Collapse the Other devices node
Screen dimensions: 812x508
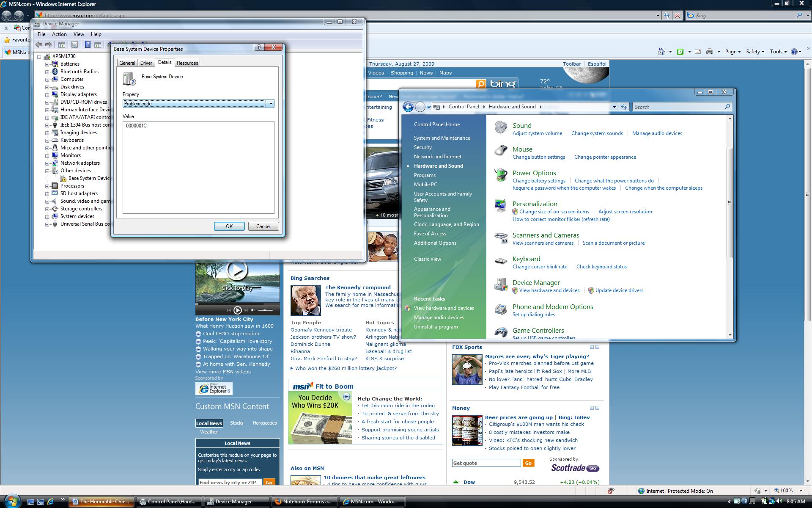tap(47, 171)
